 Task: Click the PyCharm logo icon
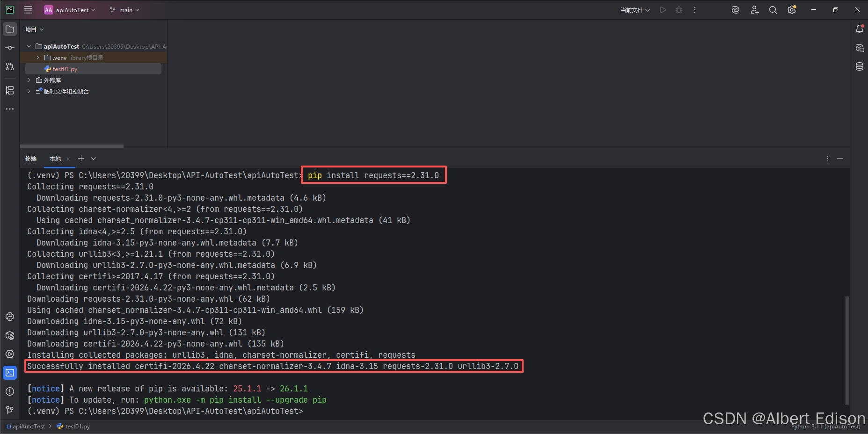10,10
